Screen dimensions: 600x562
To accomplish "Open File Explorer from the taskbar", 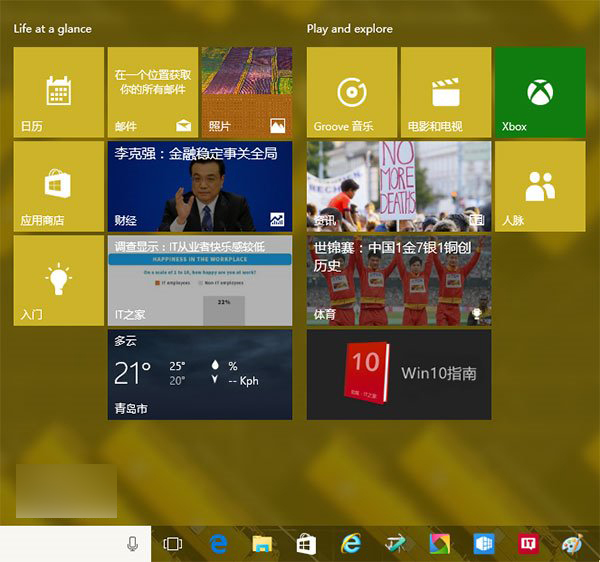I will [x=262, y=543].
